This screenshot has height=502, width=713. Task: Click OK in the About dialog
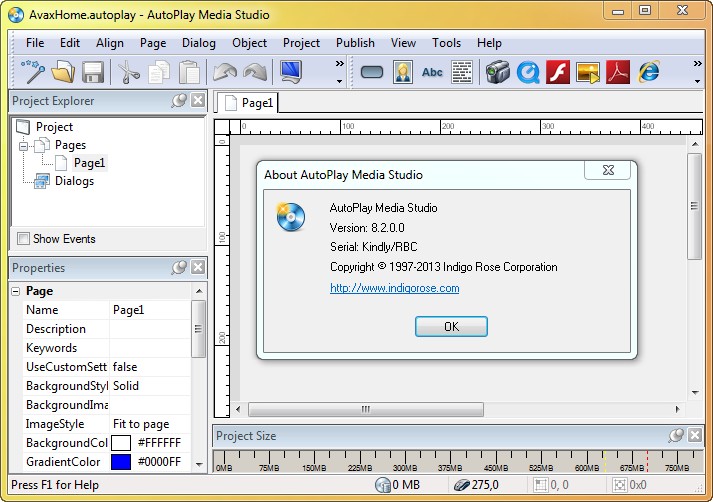pyautogui.click(x=451, y=326)
